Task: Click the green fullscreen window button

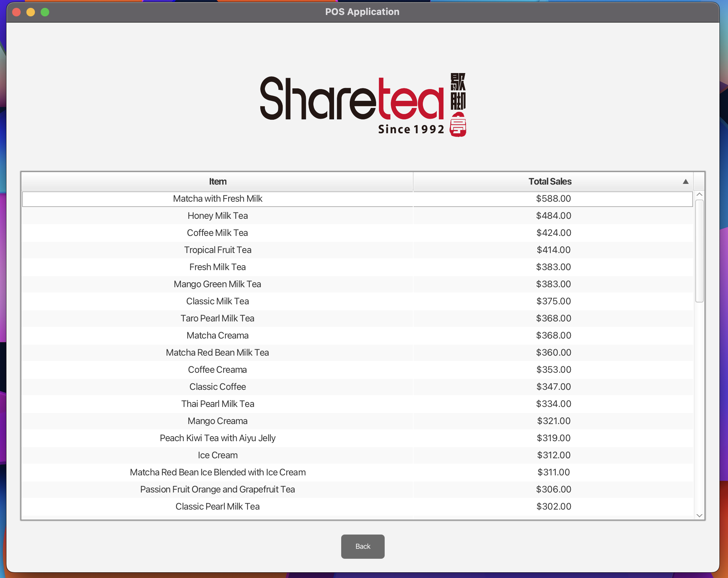Action: coord(45,12)
